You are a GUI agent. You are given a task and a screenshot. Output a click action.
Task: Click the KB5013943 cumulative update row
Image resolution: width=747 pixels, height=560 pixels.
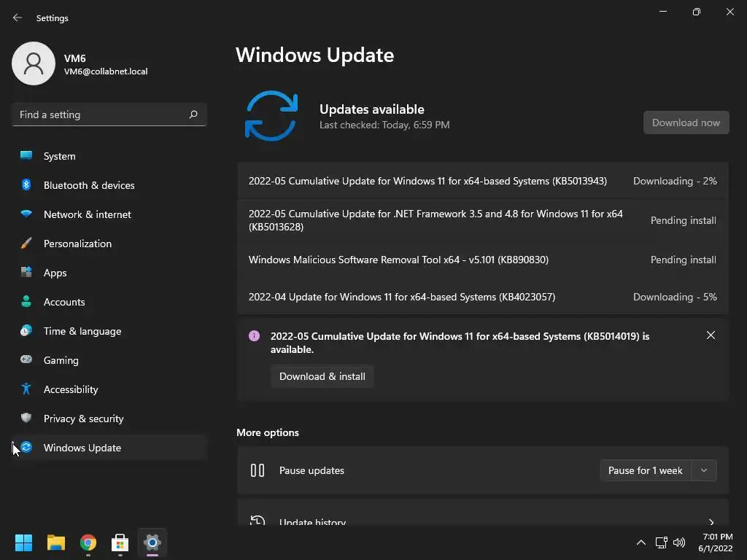pyautogui.click(x=483, y=181)
